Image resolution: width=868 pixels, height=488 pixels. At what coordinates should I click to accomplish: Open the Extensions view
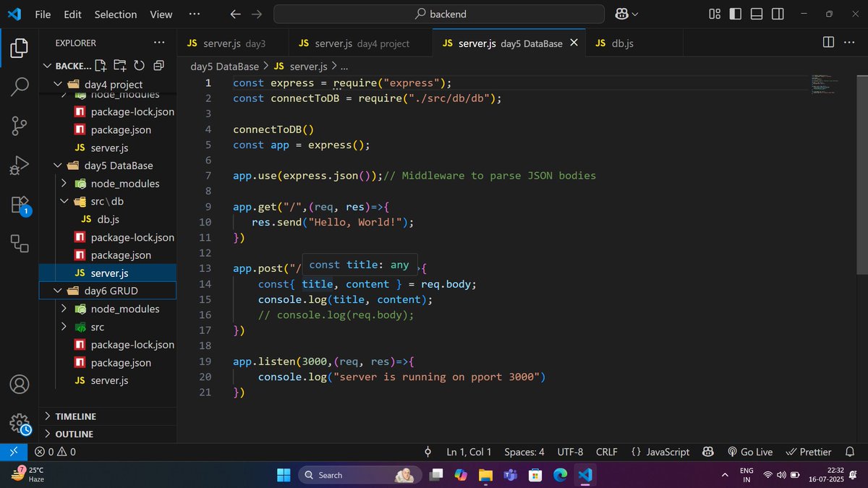[x=20, y=205]
